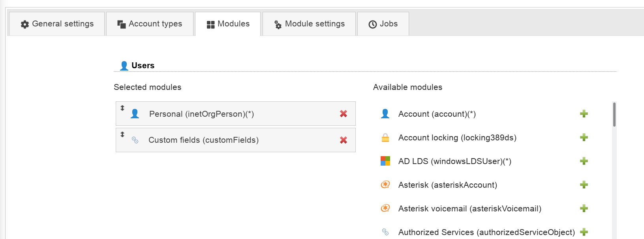Click the padlock icon for Account locking
Screen dimensions: 644x239
pyautogui.click(x=385, y=138)
